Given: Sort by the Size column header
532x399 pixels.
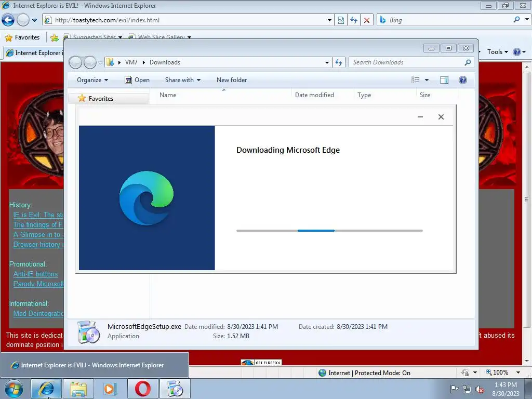Looking at the screenshot, I should pyautogui.click(x=437, y=95).
